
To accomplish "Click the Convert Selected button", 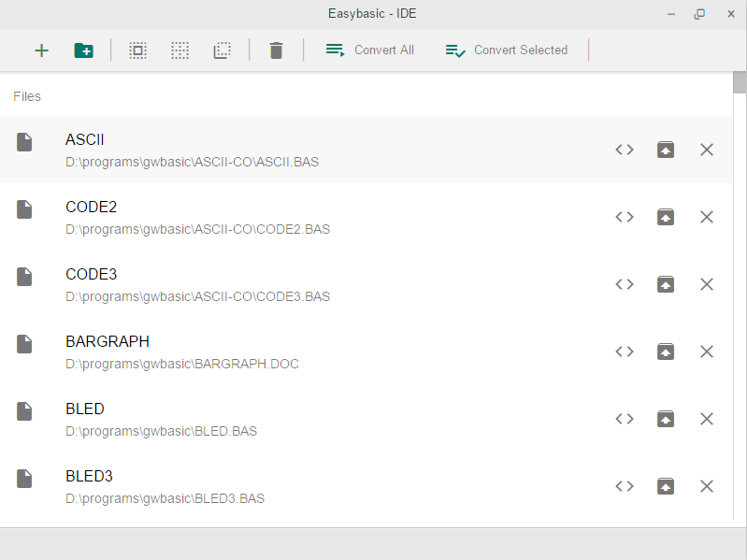I will [x=507, y=50].
